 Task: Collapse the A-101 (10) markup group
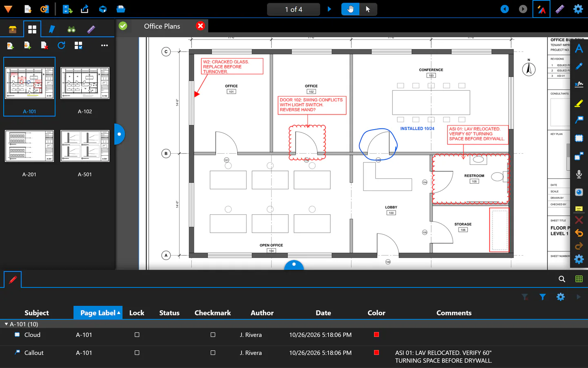6,324
